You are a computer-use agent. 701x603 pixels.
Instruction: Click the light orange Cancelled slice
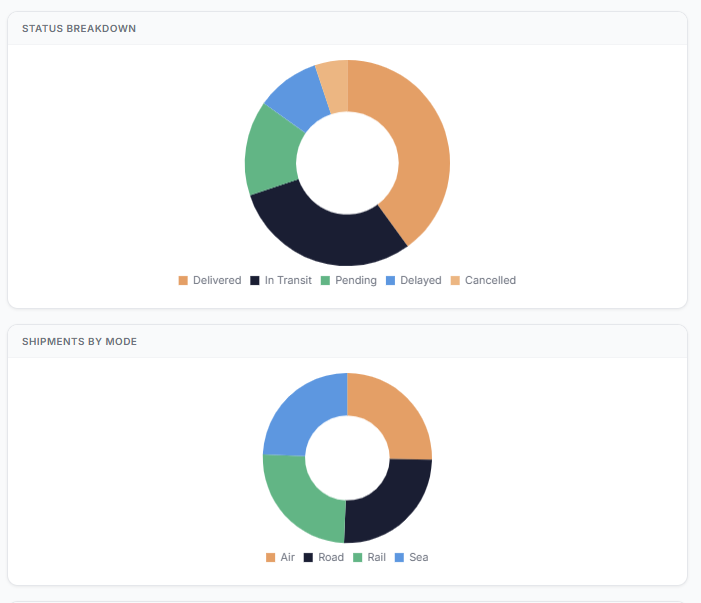point(334,85)
